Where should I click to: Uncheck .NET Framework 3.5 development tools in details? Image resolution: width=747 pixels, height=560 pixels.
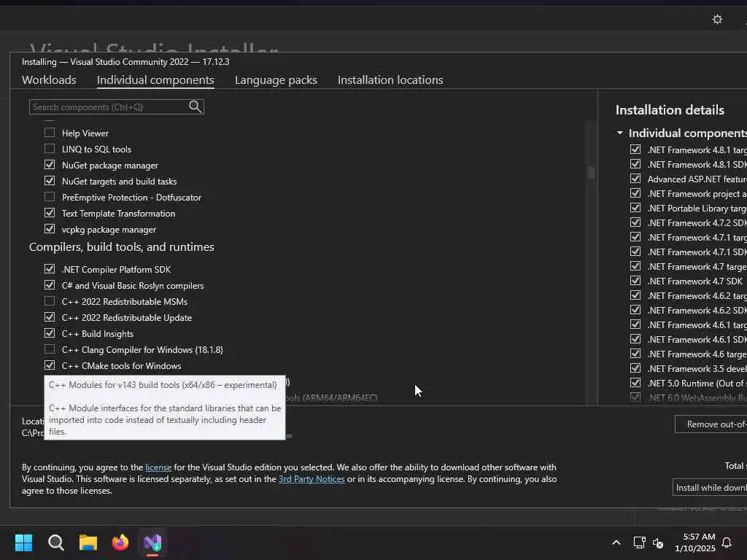(x=635, y=368)
